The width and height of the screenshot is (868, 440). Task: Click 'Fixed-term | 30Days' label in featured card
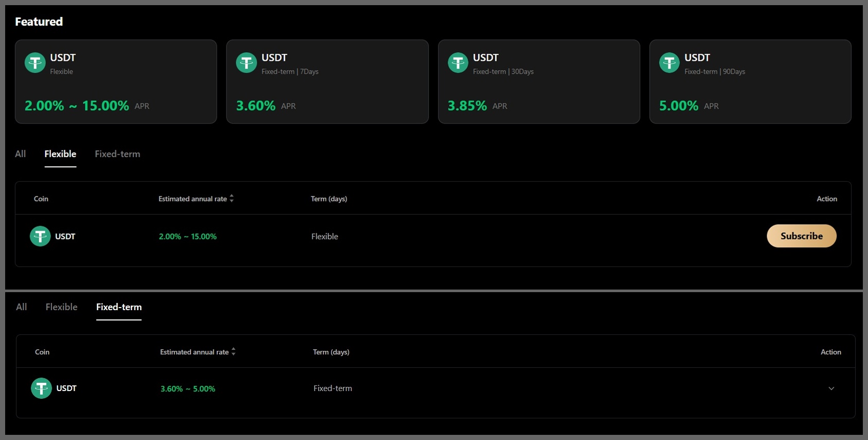tap(504, 72)
